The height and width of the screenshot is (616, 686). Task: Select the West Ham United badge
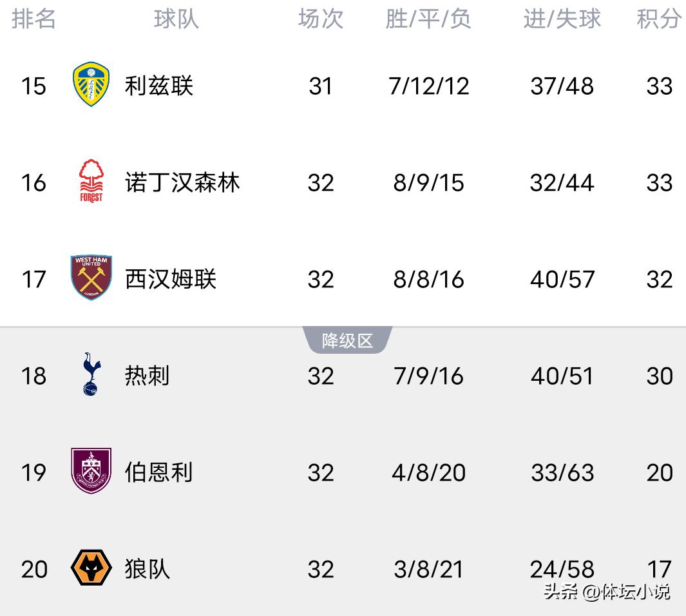click(91, 278)
